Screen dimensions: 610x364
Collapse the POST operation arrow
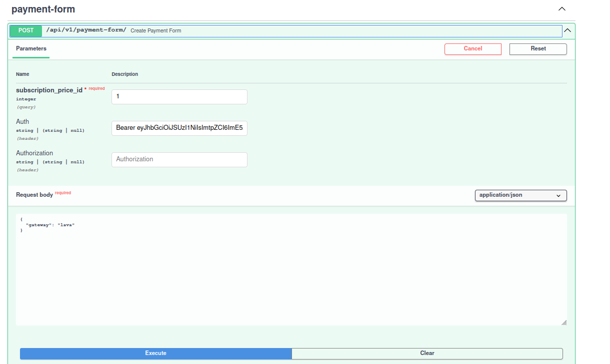[x=567, y=30]
